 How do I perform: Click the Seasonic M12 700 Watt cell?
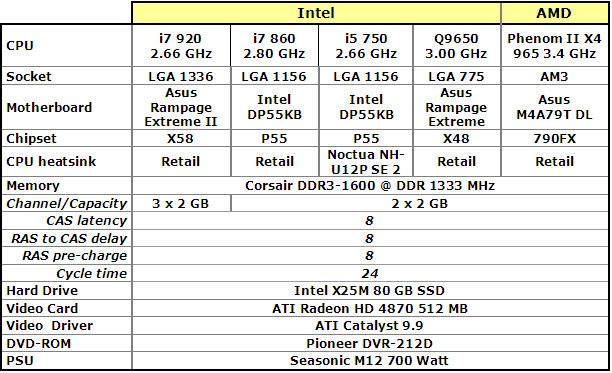(x=370, y=361)
